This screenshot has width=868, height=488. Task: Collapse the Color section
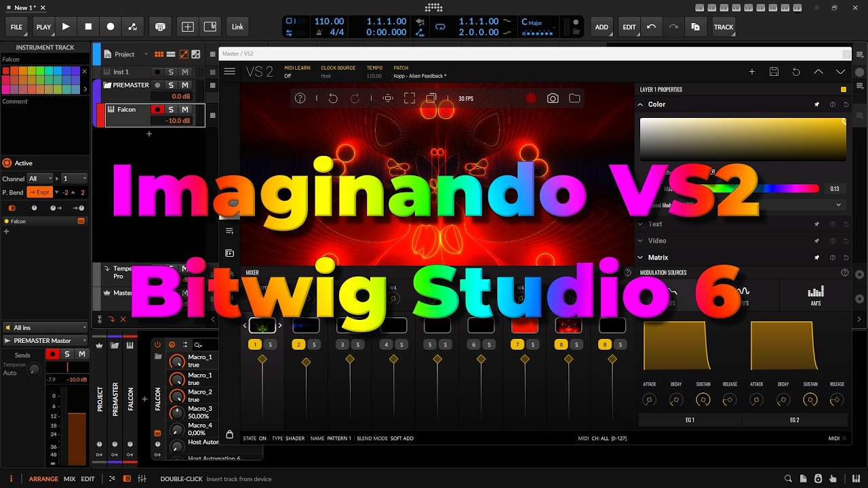pyautogui.click(x=640, y=104)
